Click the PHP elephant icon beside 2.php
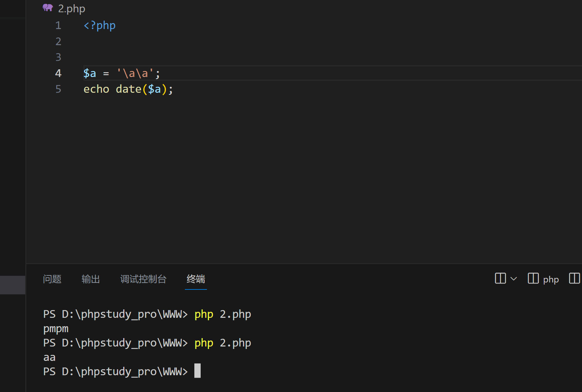This screenshot has height=392, width=582. click(48, 8)
